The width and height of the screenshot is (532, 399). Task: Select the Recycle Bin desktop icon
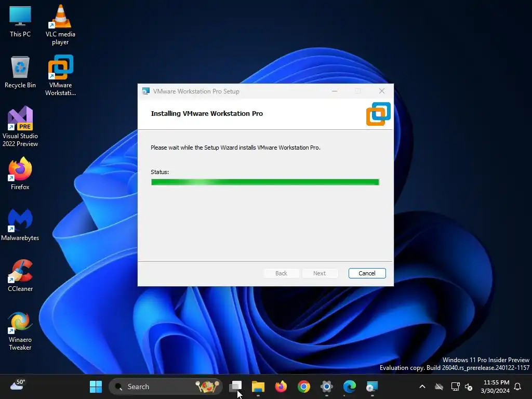coord(20,72)
